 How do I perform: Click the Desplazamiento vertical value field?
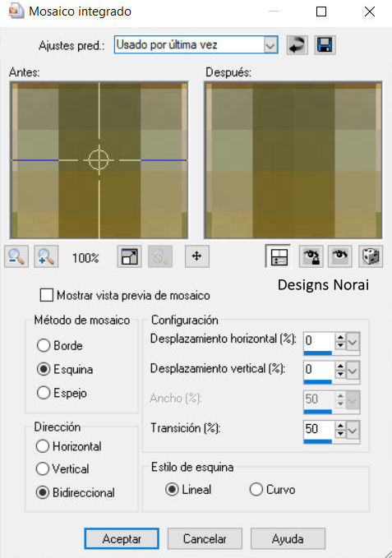[319, 370]
